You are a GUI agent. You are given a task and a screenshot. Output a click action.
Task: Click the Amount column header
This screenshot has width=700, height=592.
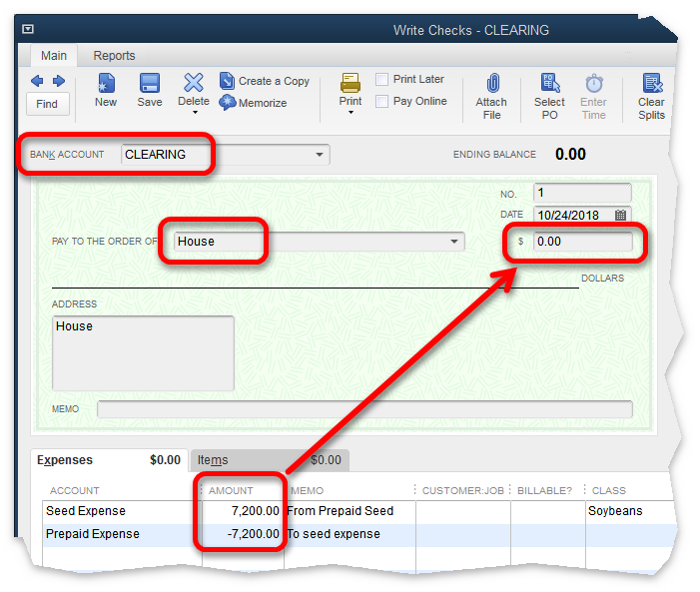pos(231,490)
